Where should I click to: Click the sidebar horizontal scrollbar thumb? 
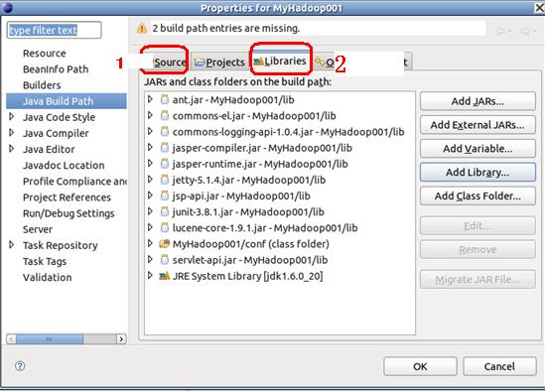click(50, 338)
